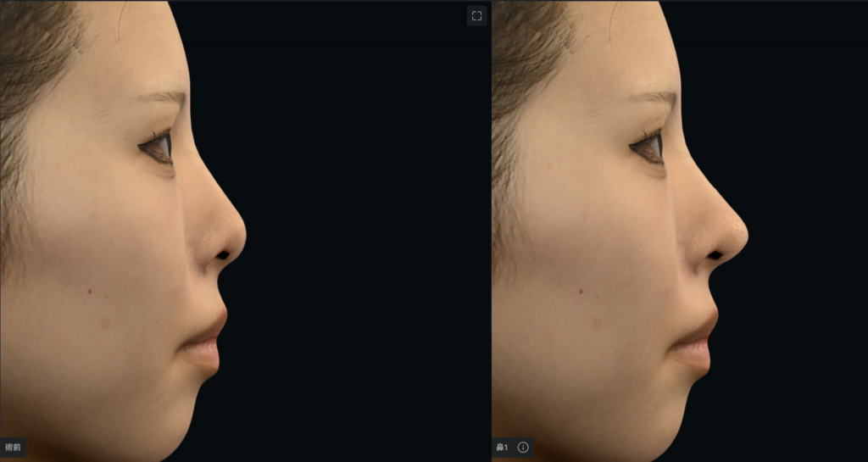Click the eye in the 術前 model
Image resolution: width=868 pixels, height=462 pixels.
coord(159,147)
